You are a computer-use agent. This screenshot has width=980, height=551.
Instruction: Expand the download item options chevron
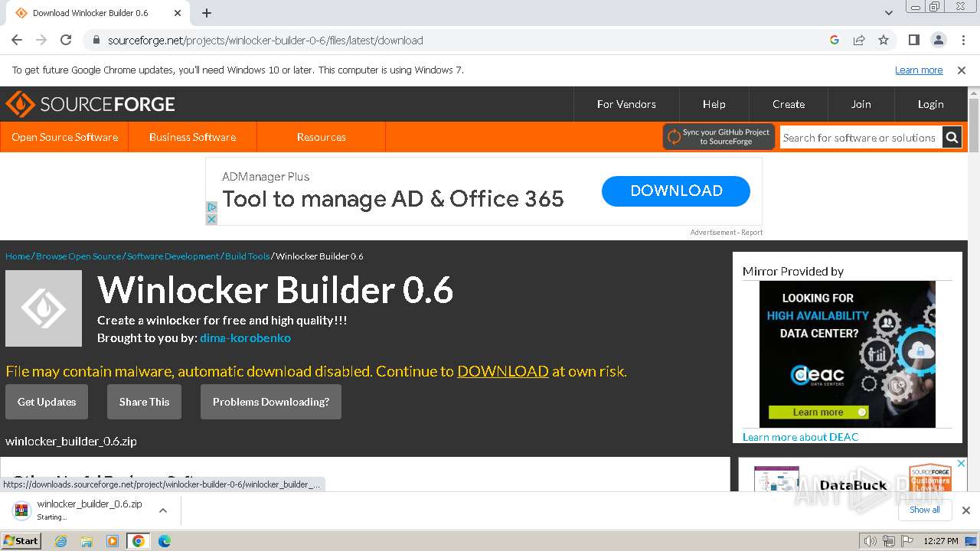(x=163, y=510)
